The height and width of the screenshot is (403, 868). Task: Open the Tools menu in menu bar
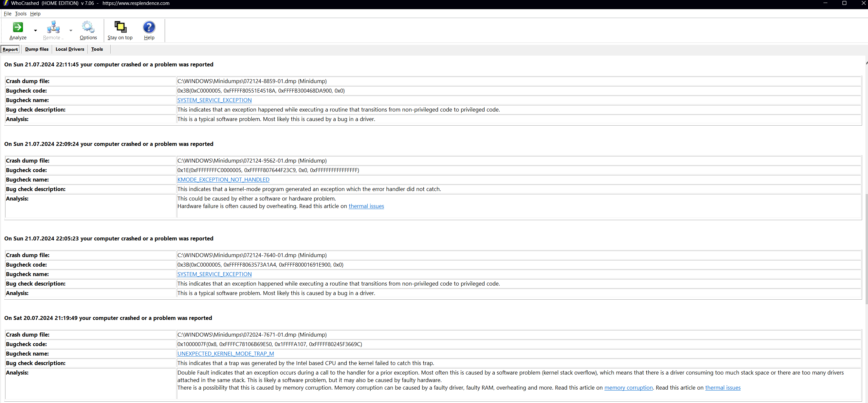(x=21, y=14)
